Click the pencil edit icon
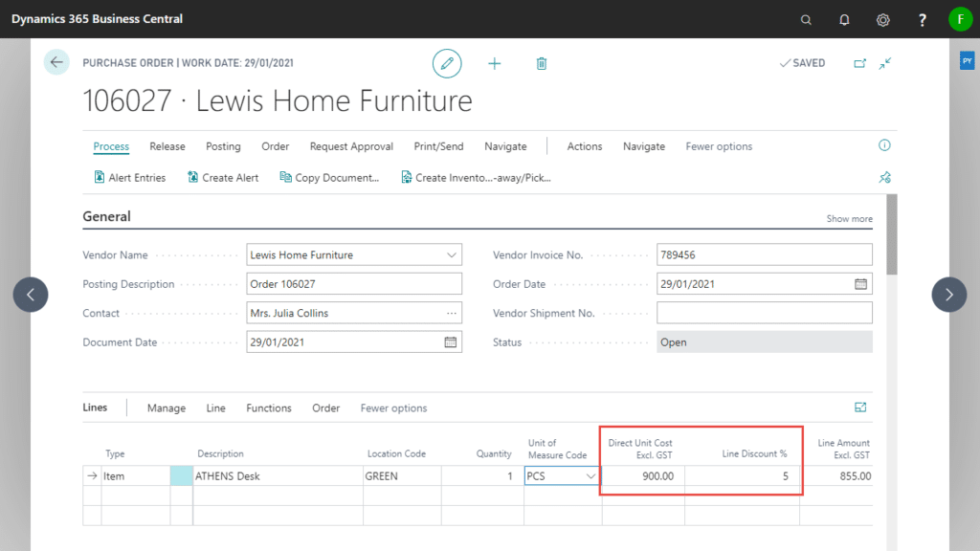The width and height of the screenshot is (980, 551). coord(447,63)
